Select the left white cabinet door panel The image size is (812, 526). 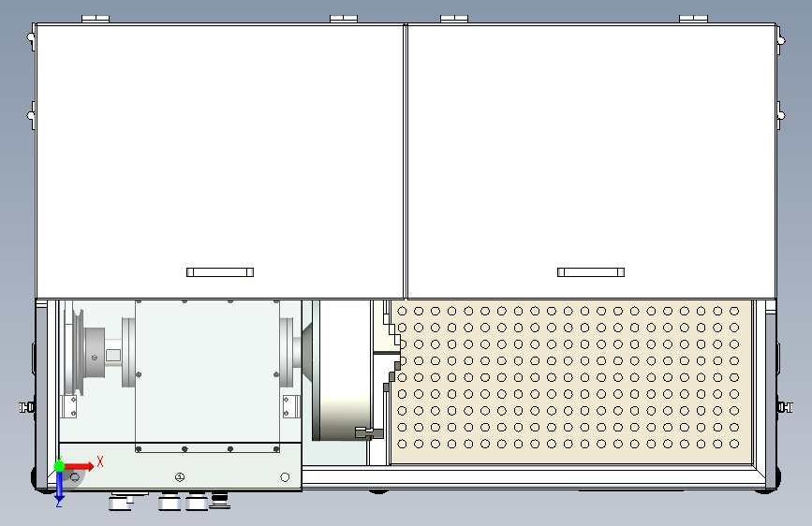219,161
